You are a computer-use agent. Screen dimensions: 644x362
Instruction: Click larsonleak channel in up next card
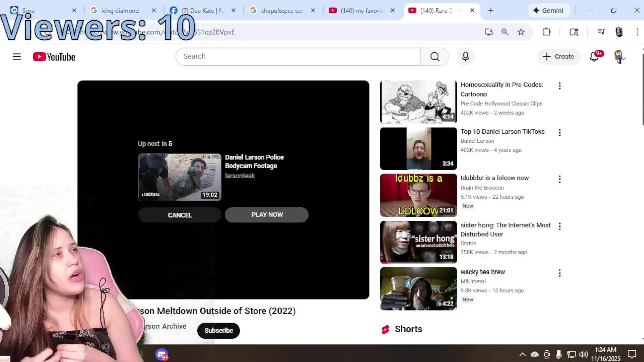tap(240, 176)
